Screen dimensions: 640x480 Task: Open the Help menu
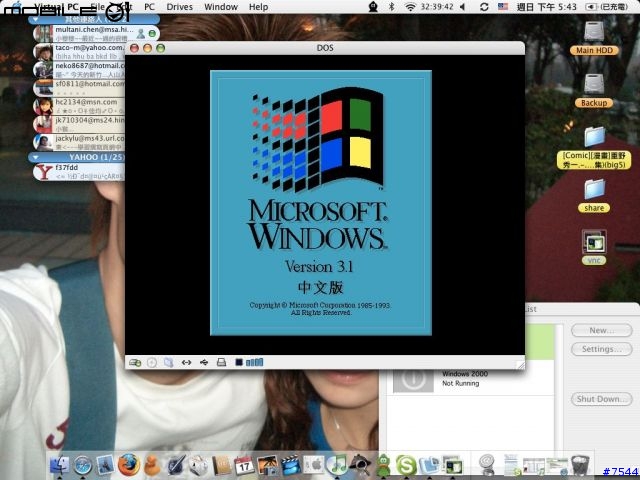pyautogui.click(x=258, y=7)
